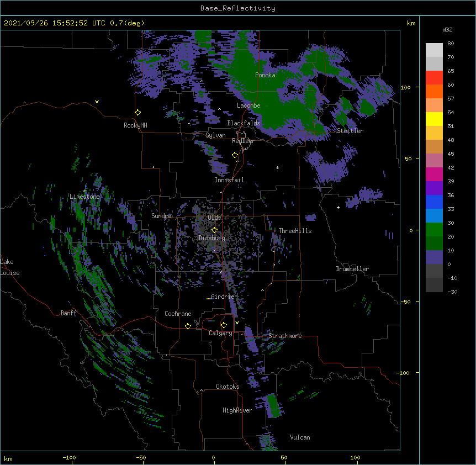
Task: Click the blue 33-36 dBZ legend swatch
Action: 434,202
